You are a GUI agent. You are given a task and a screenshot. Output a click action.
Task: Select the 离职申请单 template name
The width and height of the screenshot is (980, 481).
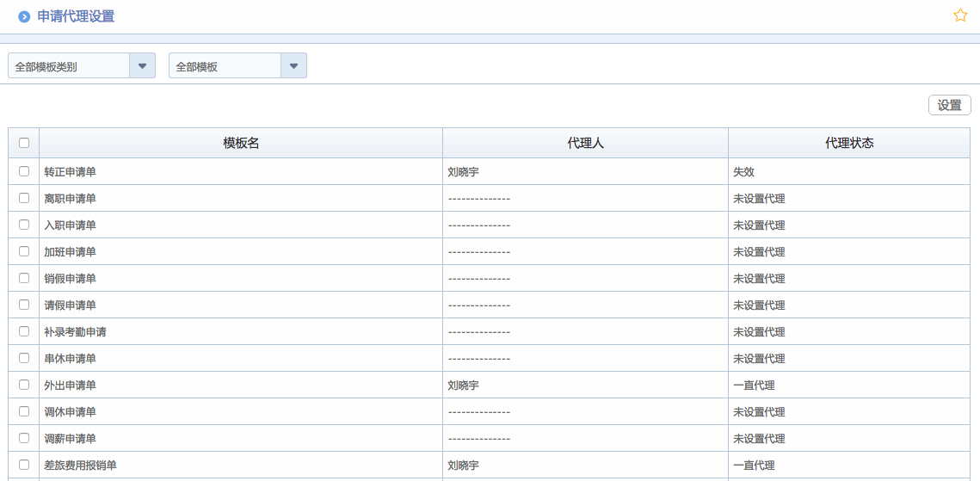click(x=71, y=199)
